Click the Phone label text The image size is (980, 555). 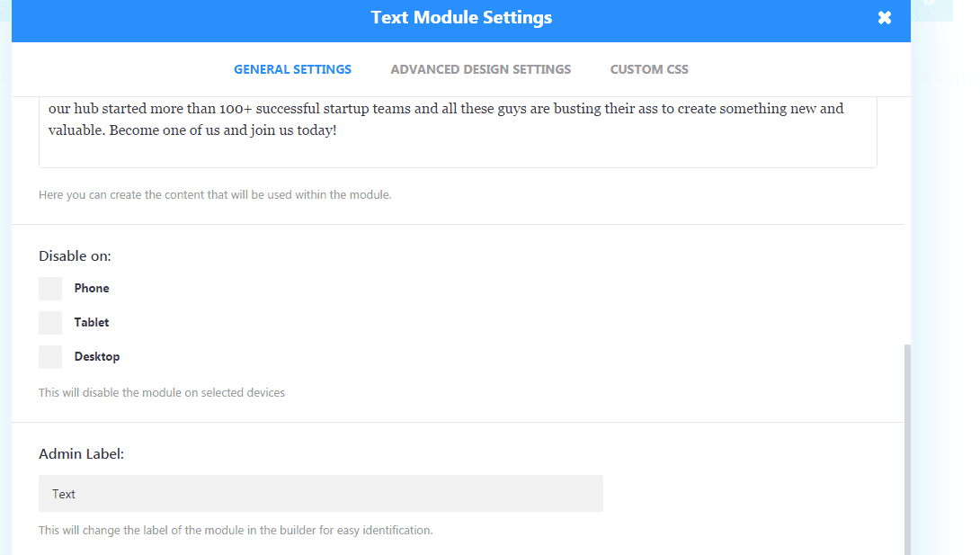(x=92, y=289)
